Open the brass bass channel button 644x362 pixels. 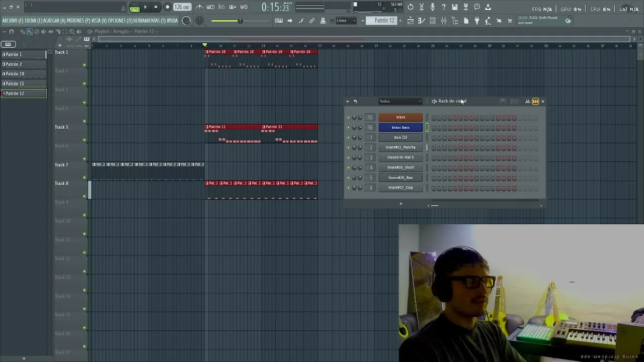400,127
